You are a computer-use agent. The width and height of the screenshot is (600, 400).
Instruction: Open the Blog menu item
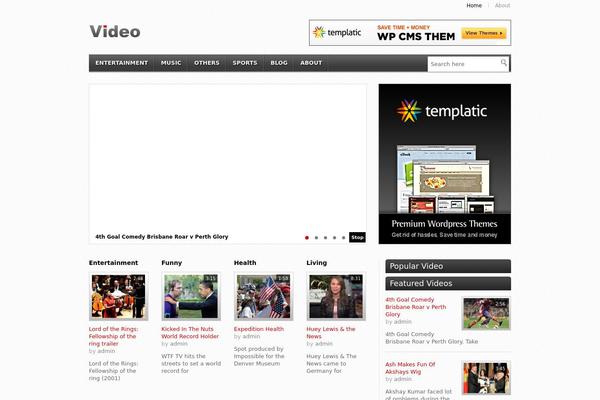click(279, 63)
